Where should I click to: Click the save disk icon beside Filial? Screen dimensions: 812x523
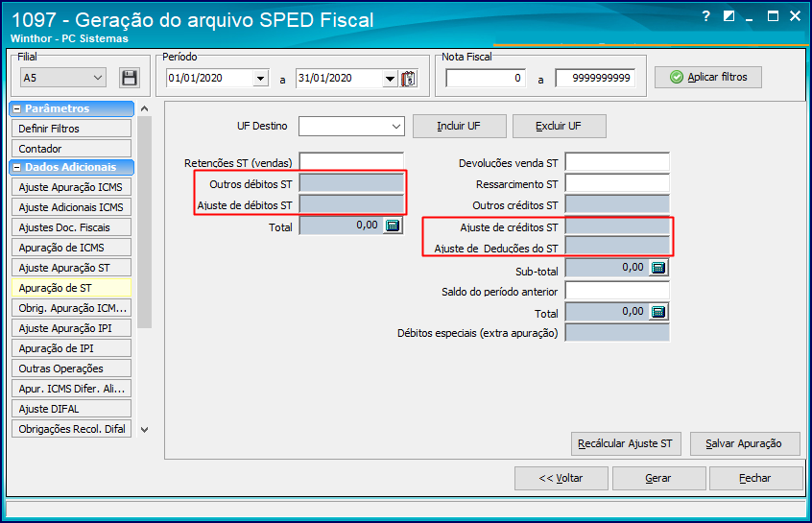(x=130, y=78)
